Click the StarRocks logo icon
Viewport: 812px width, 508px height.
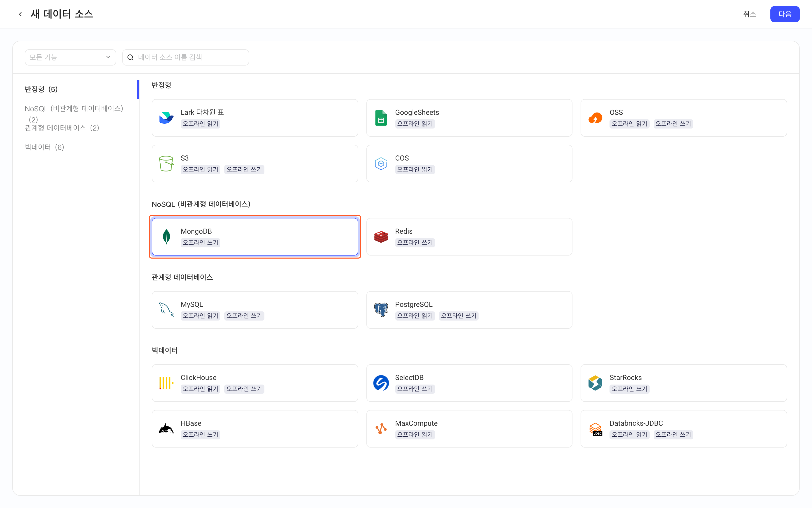(595, 383)
